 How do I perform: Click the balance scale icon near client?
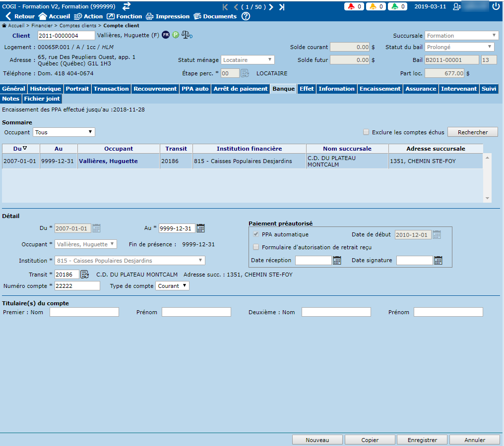(187, 35)
